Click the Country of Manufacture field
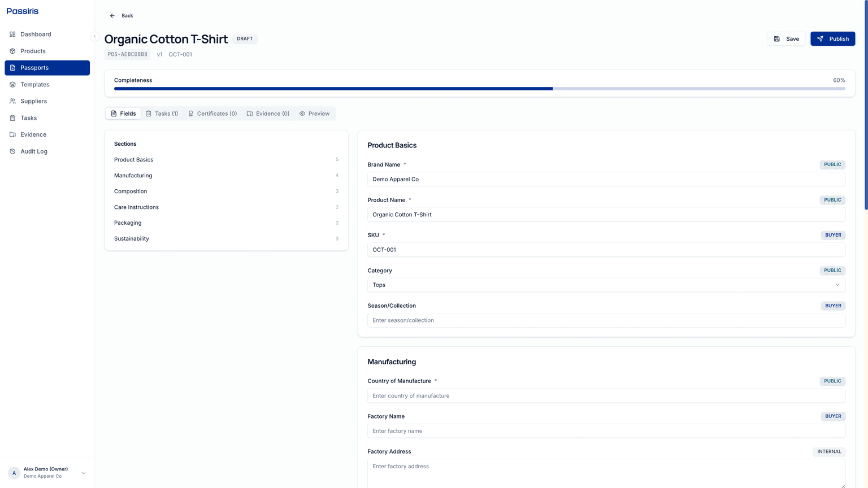Image resolution: width=868 pixels, height=488 pixels. (x=606, y=396)
